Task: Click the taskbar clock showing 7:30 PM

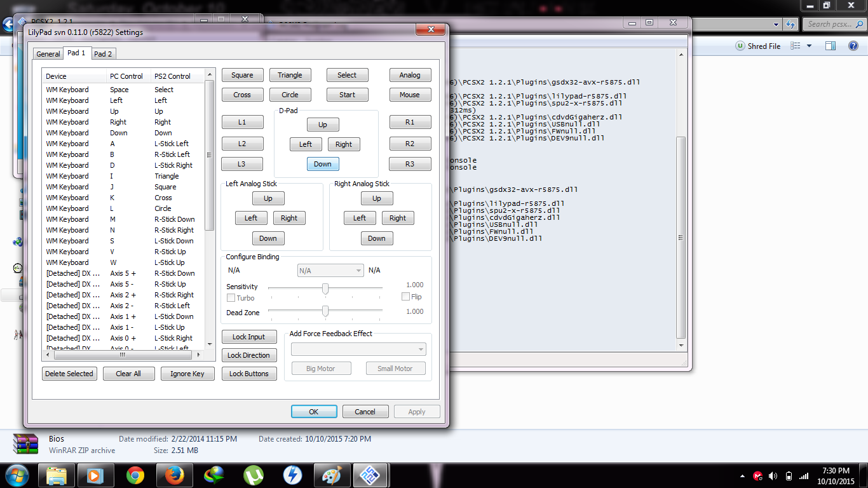Action: [x=835, y=475]
